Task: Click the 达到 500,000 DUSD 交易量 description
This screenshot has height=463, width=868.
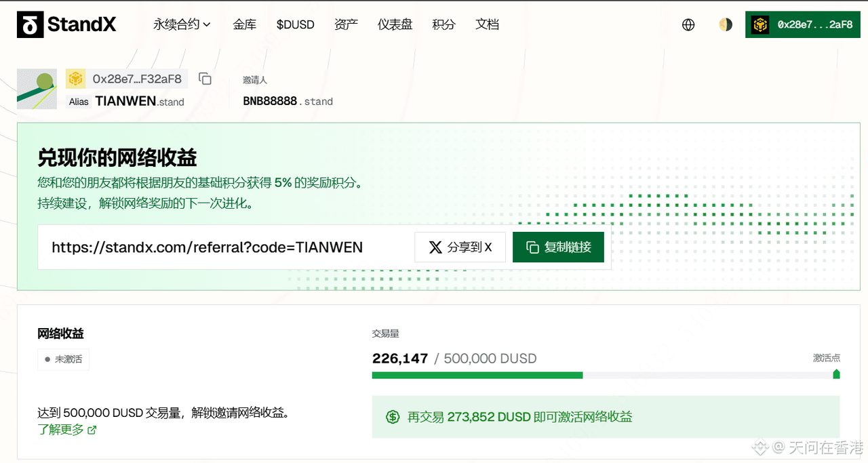Action: tap(163, 413)
